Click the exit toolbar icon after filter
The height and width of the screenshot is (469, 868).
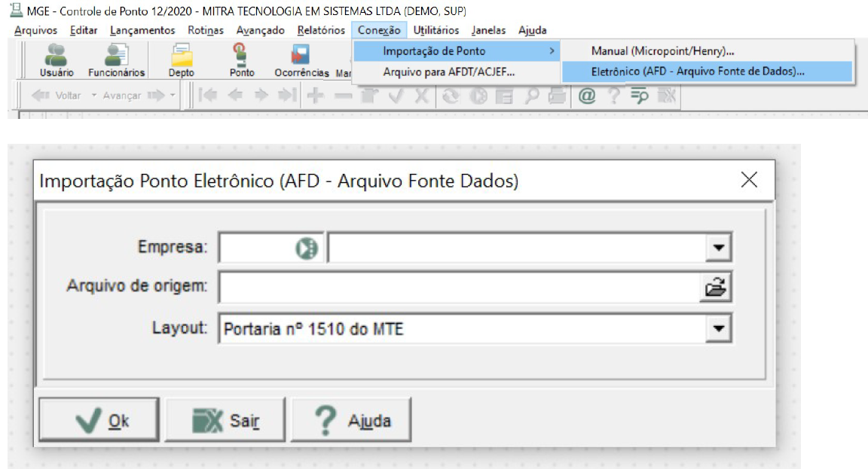[667, 96]
